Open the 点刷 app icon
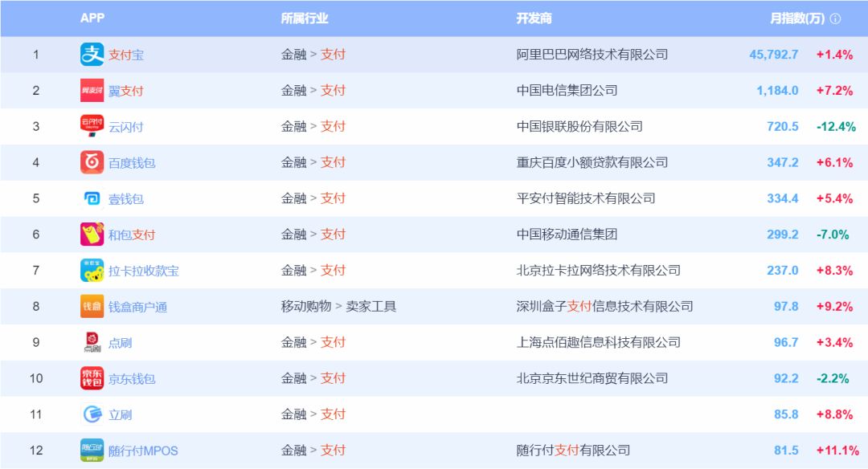The width and height of the screenshot is (868, 469). [92, 342]
